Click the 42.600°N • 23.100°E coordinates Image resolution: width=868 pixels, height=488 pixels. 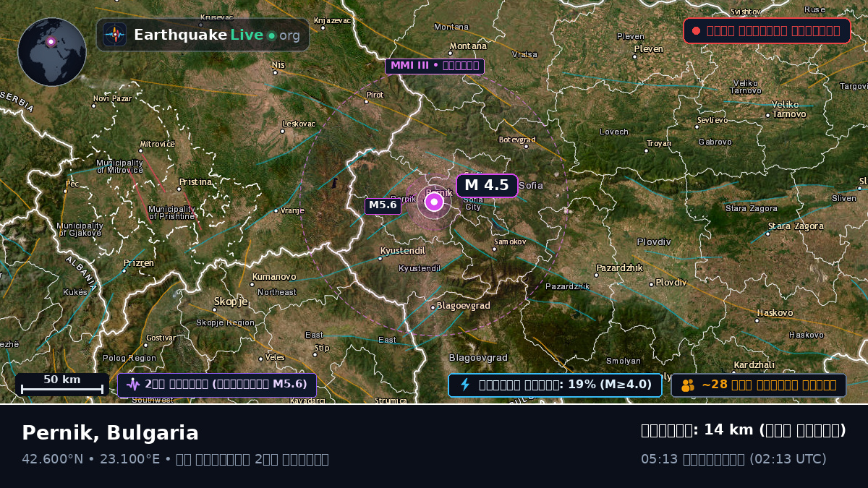[x=91, y=459]
